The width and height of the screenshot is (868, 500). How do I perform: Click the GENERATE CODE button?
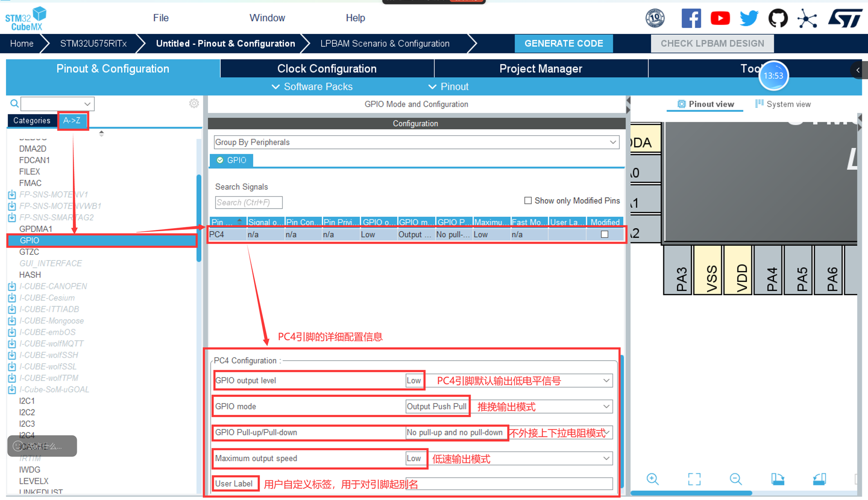pos(564,43)
